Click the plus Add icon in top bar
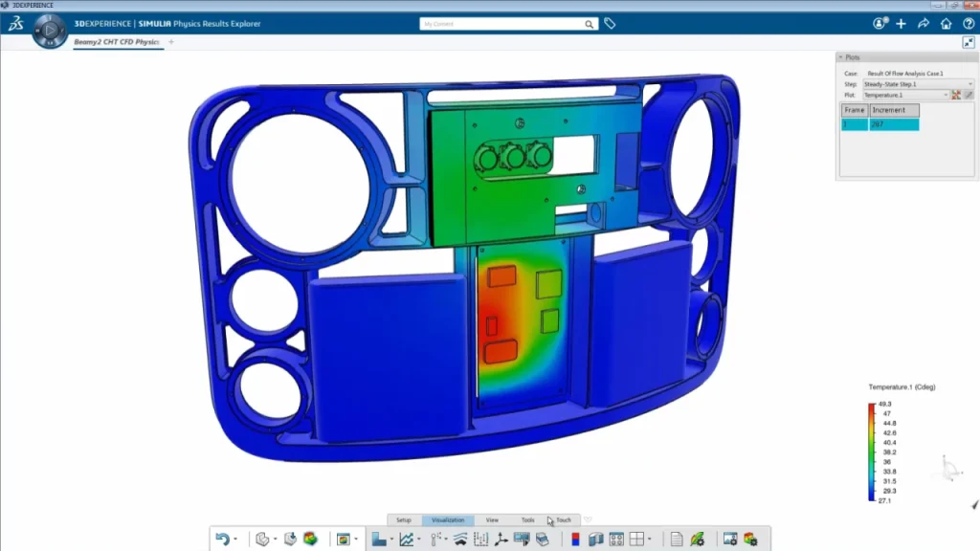Screen dimensions: 980x551 click(901, 24)
